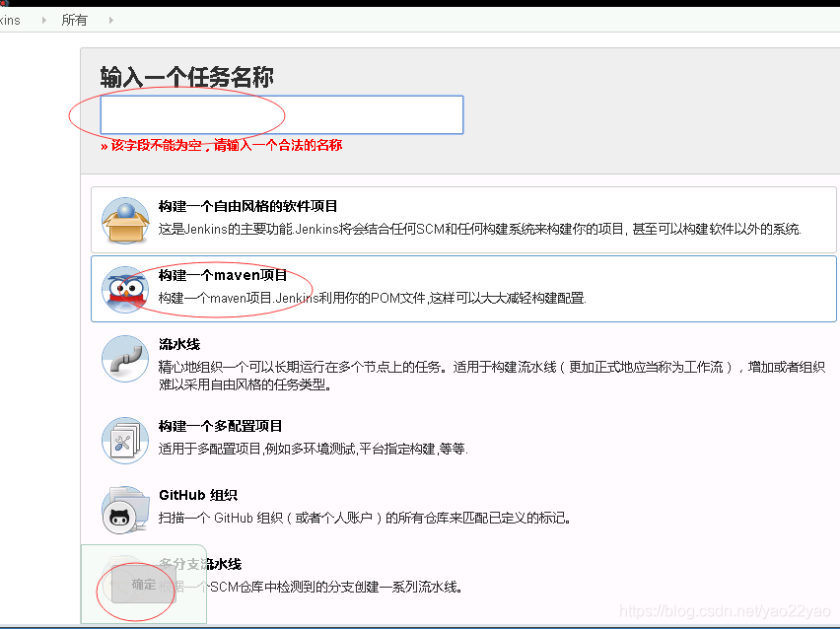This screenshot has height=629, width=840.
Task: Select the GitHub organization octocat icon
Action: (125, 510)
